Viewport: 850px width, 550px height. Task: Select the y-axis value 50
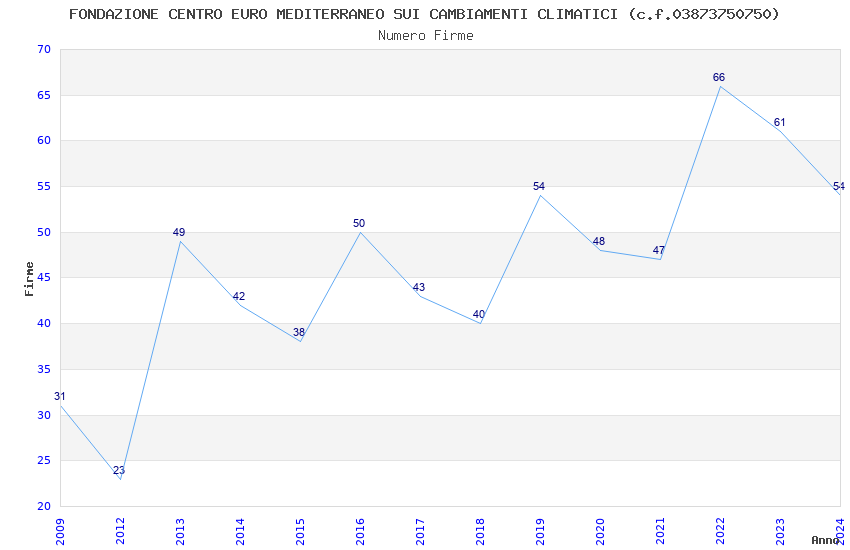(44, 232)
